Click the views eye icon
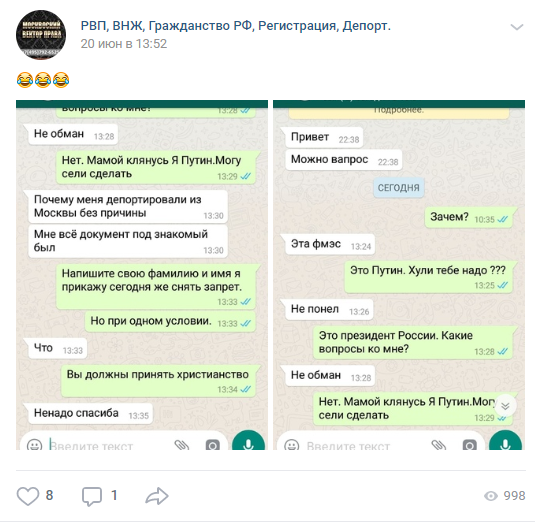 tap(491, 496)
